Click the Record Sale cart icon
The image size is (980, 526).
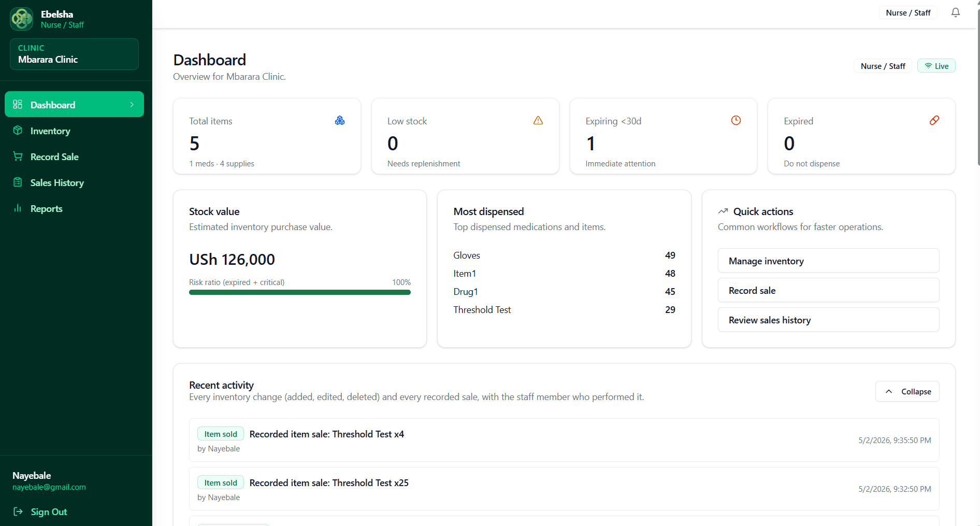18,156
